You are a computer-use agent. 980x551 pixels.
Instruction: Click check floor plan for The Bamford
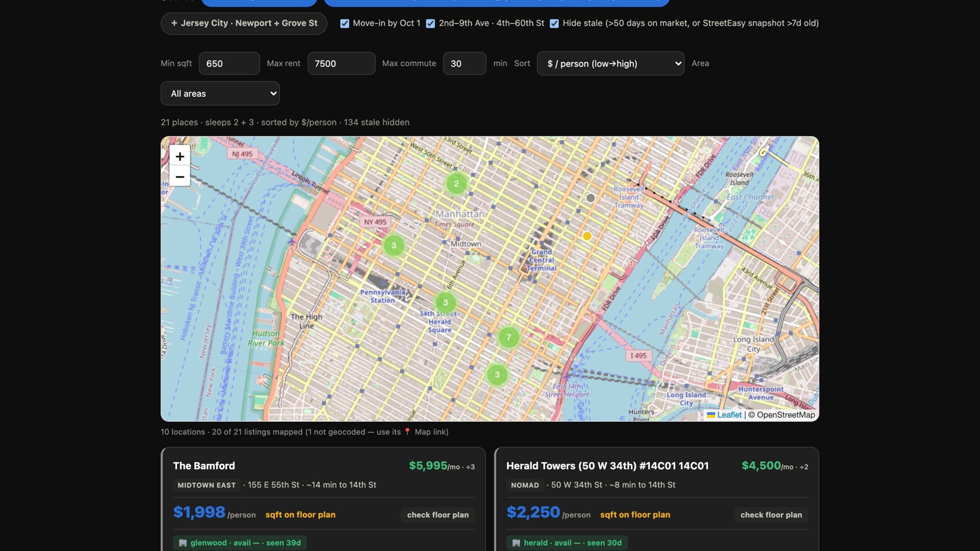[x=438, y=515]
